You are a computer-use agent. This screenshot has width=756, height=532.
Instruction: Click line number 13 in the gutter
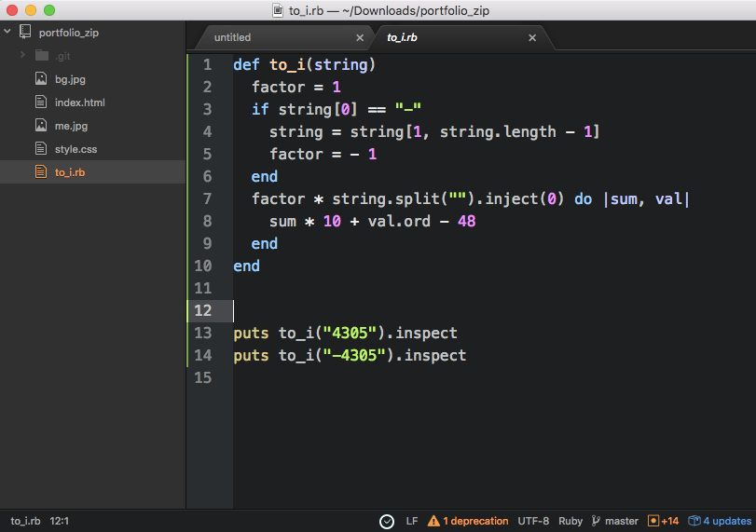[x=203, y=333]
